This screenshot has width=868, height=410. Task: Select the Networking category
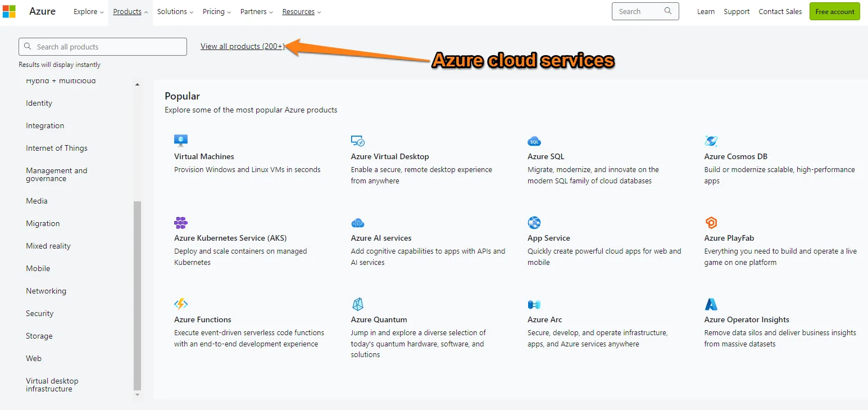coord(46,291)
